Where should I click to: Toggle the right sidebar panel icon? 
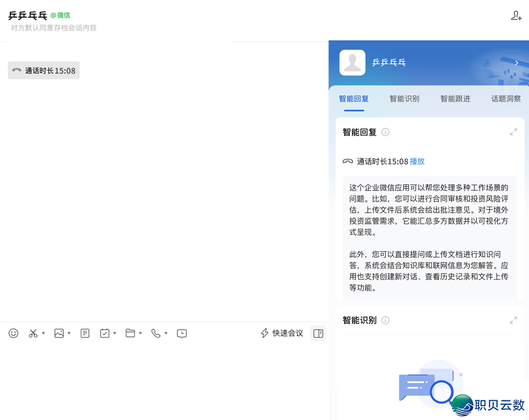pyautogui.click(x=318, y=333)
